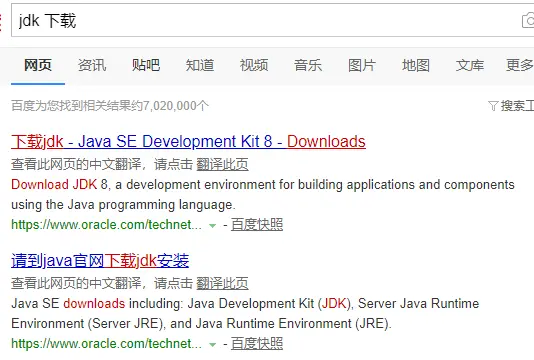Switch to the 资讯 tab
534x360 pixels.
pos(92,65)
